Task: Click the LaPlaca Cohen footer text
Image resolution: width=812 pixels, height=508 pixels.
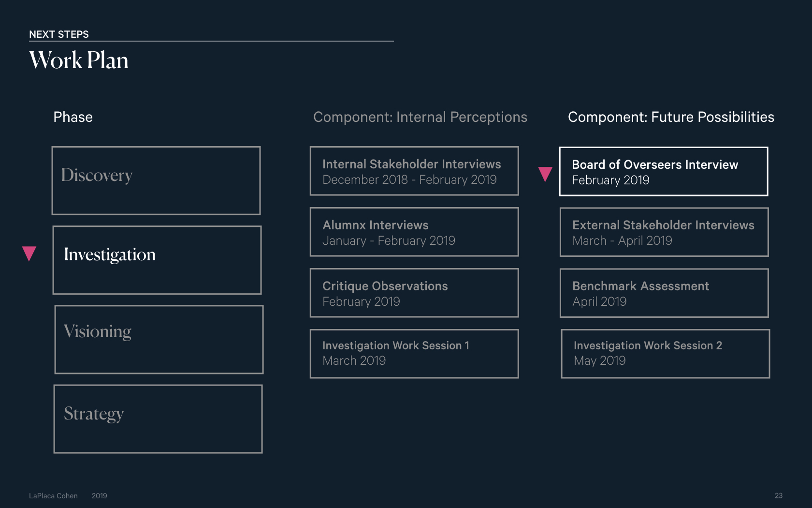Action: 53,496
